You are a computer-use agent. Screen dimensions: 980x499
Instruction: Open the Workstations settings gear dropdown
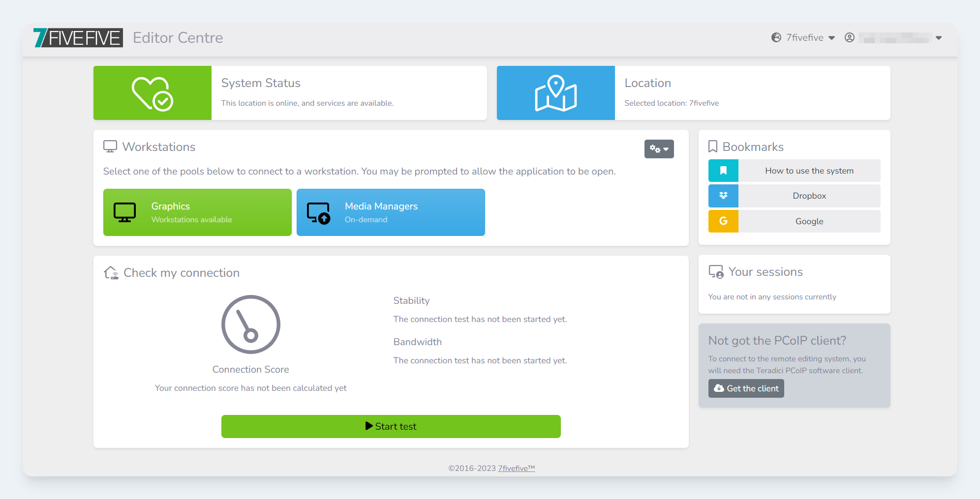point(659,149)
